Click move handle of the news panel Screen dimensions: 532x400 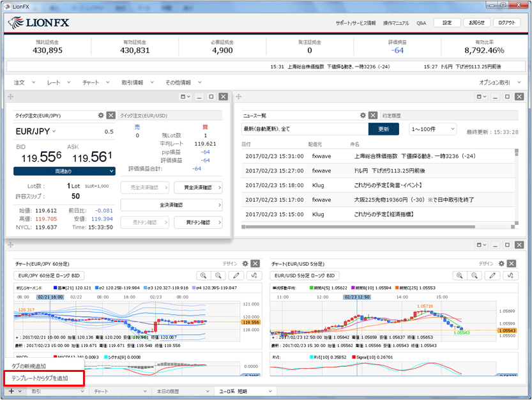(238, 96)
